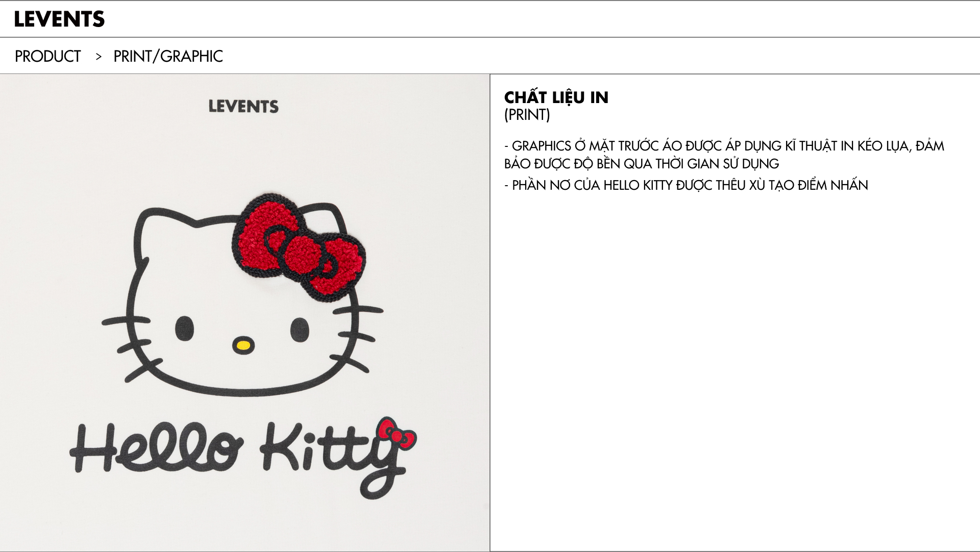Click Hello Kitty's right eye
This screenshot has width=980, height=552.
click(300, 329)
